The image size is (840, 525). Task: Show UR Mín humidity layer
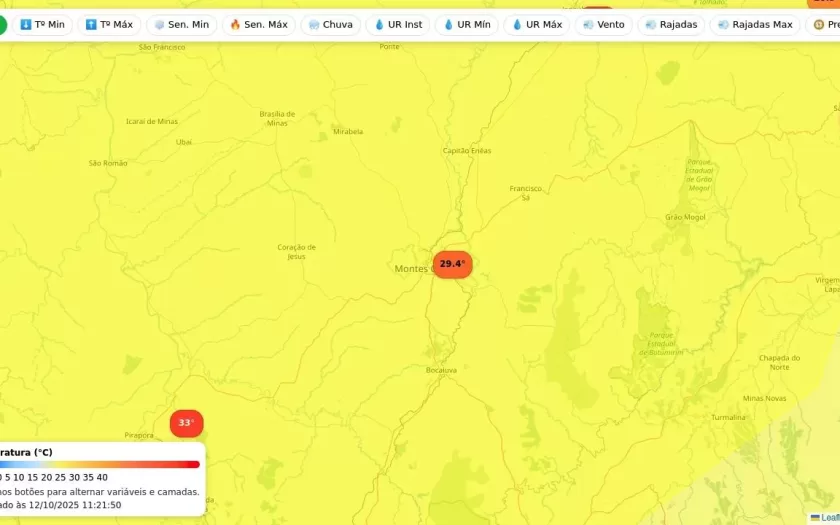pos(467,25)
